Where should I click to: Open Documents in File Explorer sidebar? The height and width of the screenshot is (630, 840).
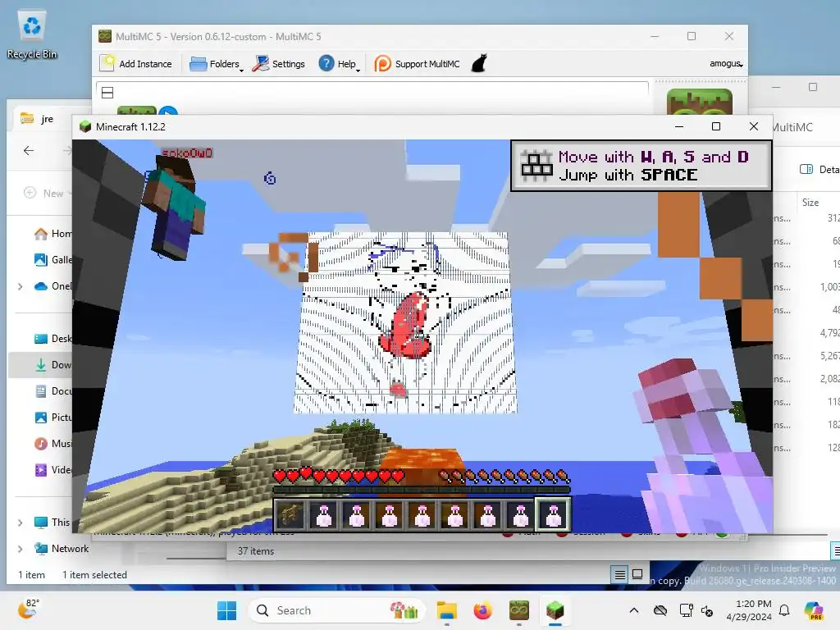pos(53,391)
